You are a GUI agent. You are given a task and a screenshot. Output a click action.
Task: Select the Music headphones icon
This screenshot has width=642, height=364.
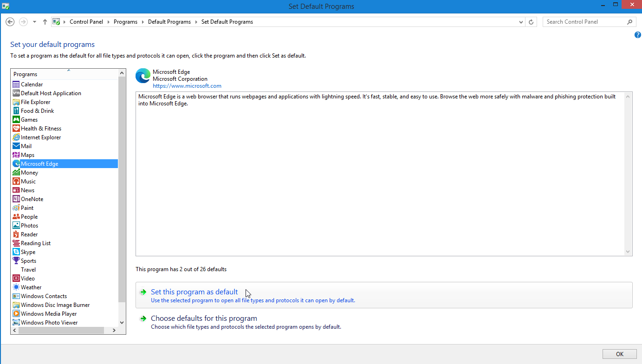[x=16, y=182]
